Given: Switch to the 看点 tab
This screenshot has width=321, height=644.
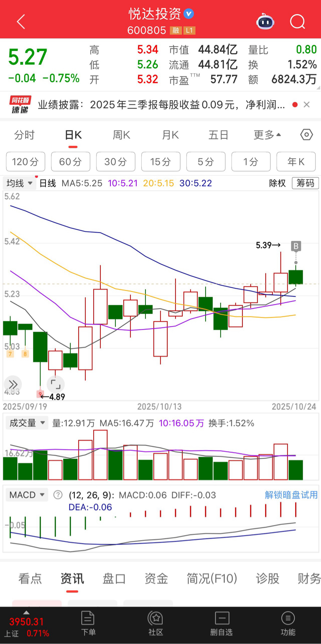Looking at the screenshot, I should point(30,578).
